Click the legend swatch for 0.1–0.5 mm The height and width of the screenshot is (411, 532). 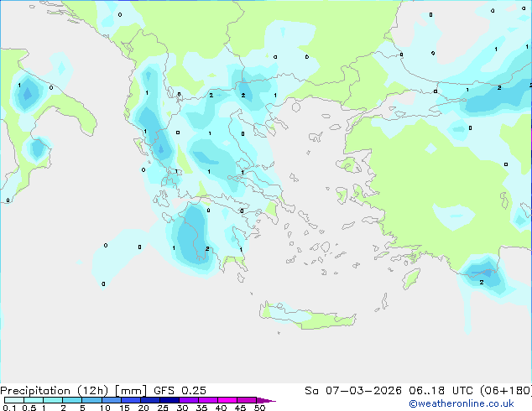14,400
